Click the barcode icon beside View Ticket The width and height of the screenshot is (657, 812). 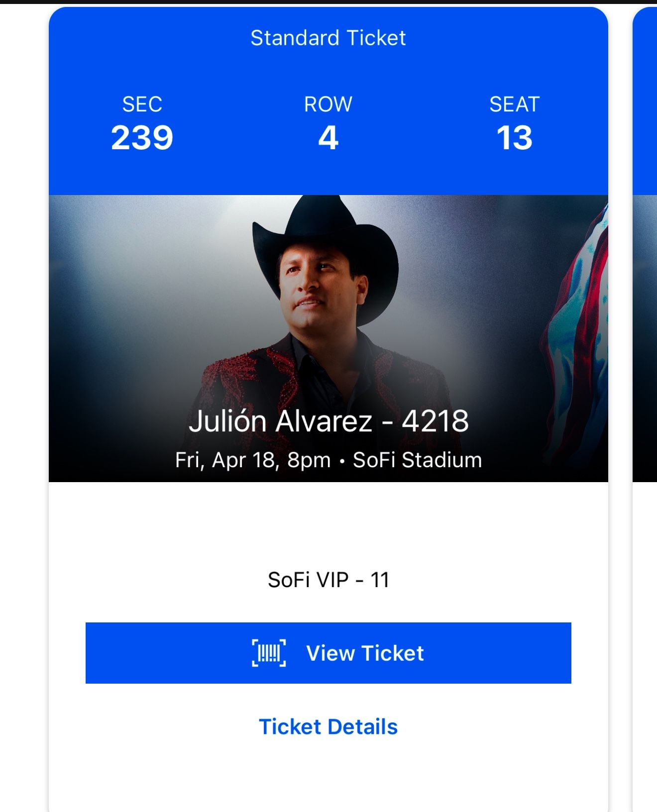[x=269, y=653]
